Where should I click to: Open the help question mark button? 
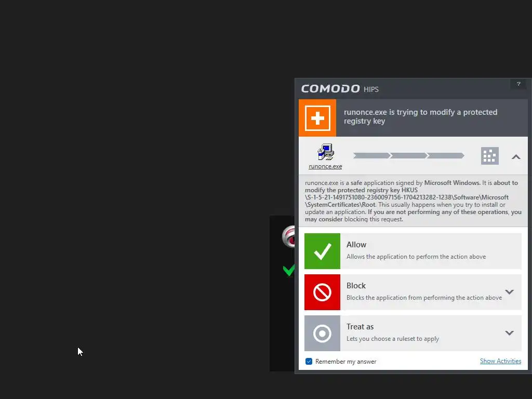[x=518, y=84]
